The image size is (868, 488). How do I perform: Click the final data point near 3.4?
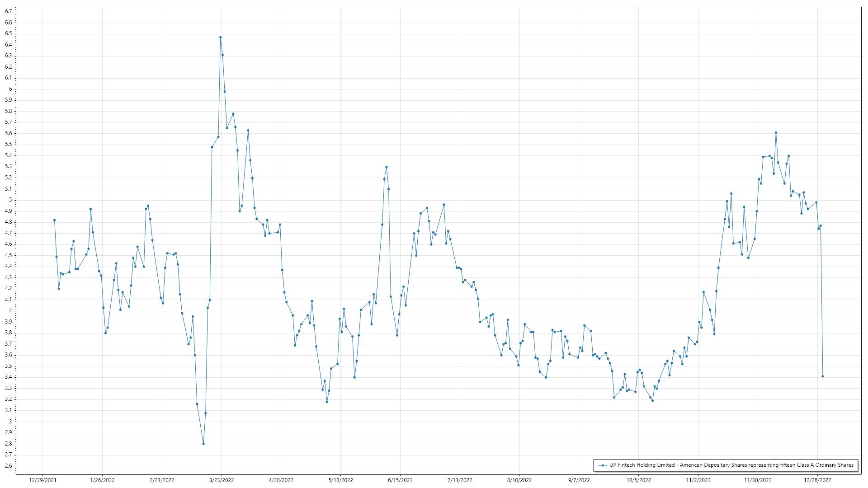pos(823,376)
